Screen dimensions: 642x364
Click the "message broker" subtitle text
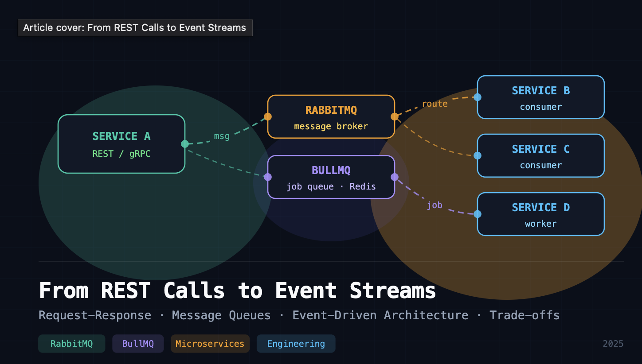pos(331,127)
